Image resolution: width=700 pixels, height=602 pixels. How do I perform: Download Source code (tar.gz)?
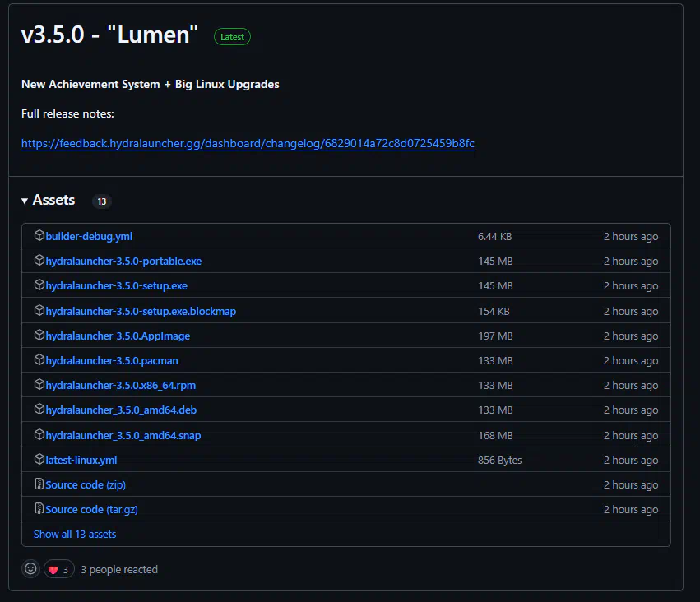(91, 509)
